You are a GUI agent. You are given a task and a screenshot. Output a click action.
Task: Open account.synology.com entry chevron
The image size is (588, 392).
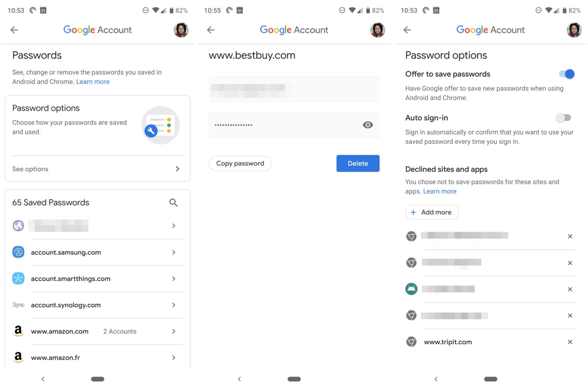(173, 305)
